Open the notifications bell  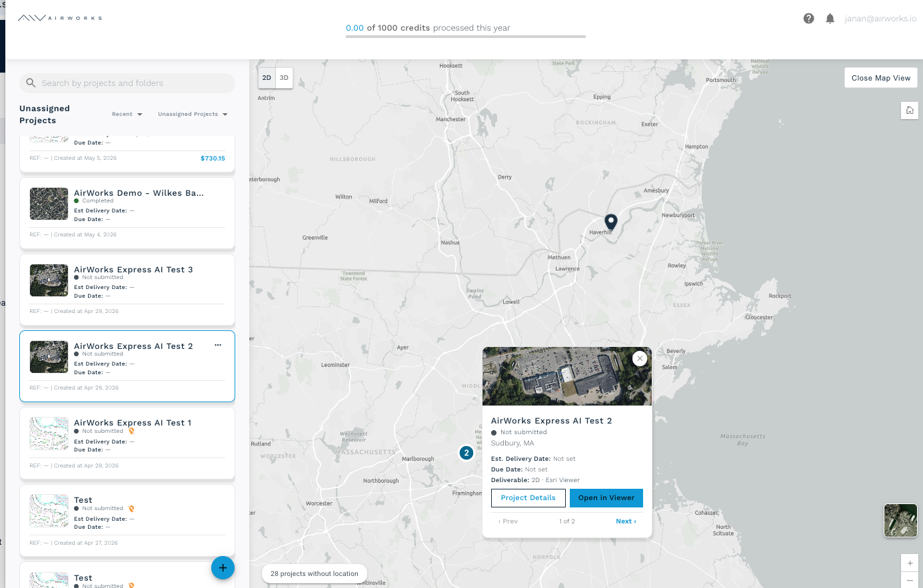click(x=830, y=19)
